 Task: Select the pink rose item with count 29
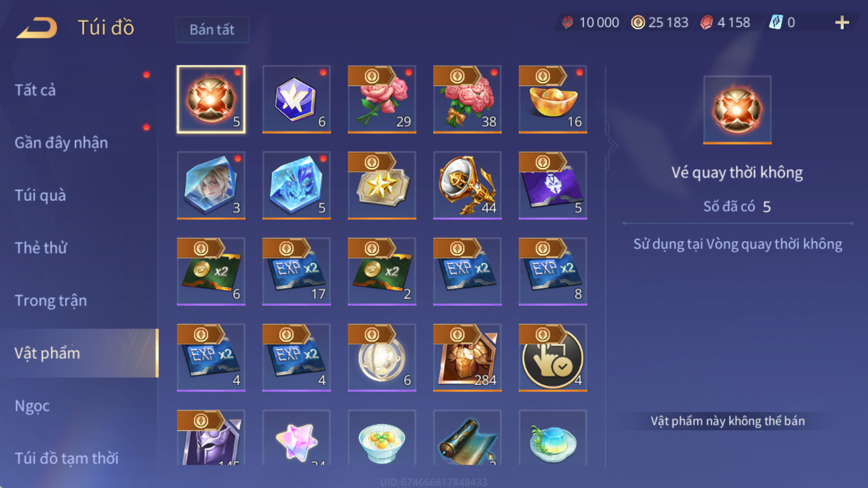(x=382, y=99)
